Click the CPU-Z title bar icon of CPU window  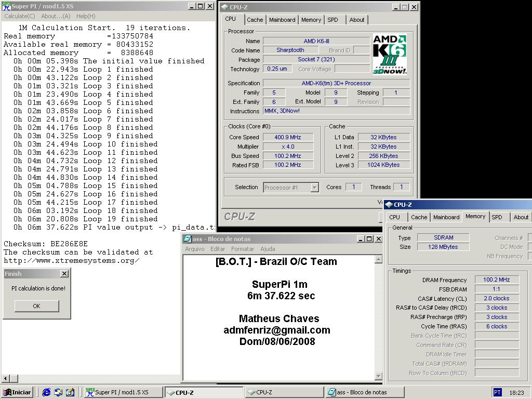(x=224, y=7)
